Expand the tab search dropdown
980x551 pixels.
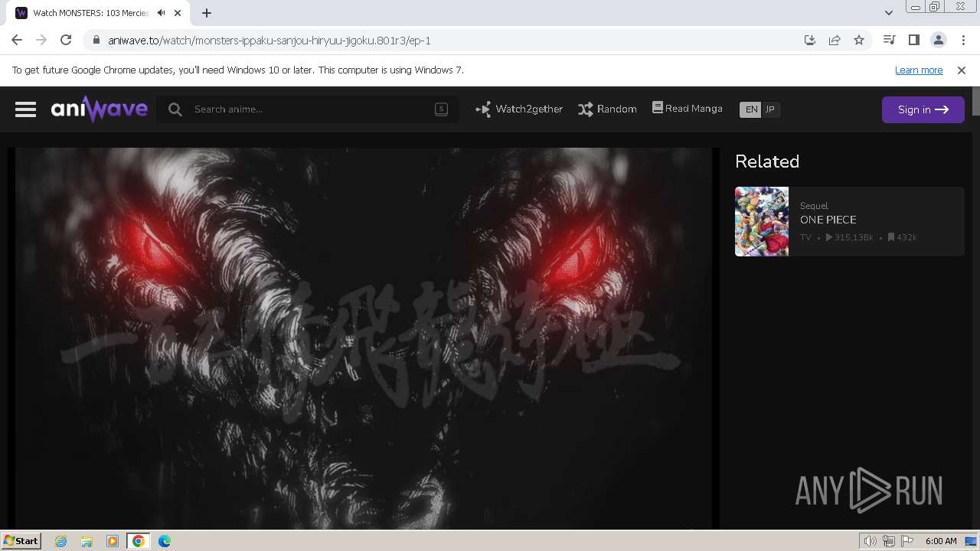coord(888,13)
